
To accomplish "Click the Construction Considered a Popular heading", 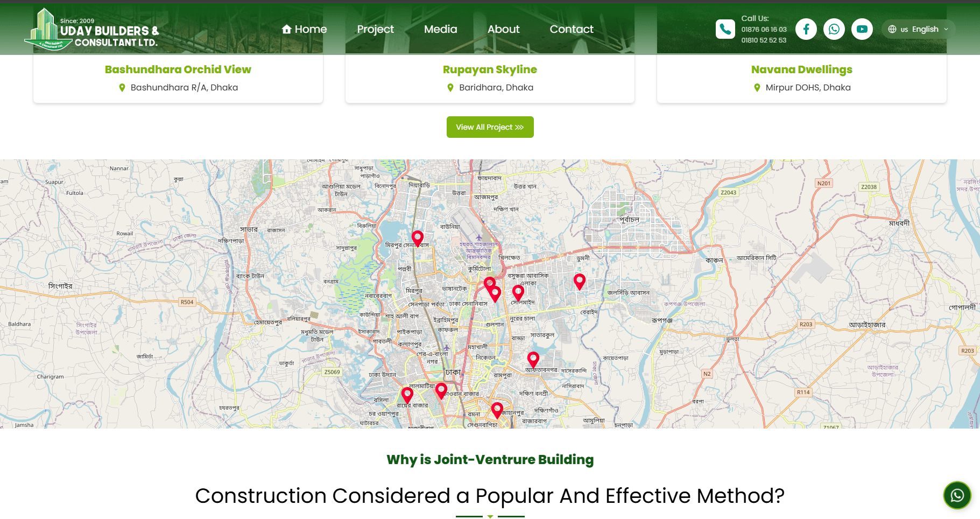I will [x=490, y=496].
